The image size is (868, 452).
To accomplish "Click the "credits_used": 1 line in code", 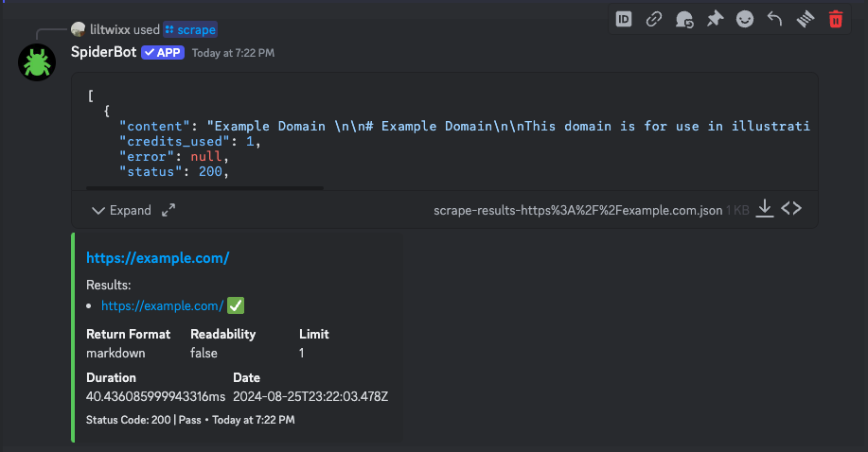I will (190, 142).
